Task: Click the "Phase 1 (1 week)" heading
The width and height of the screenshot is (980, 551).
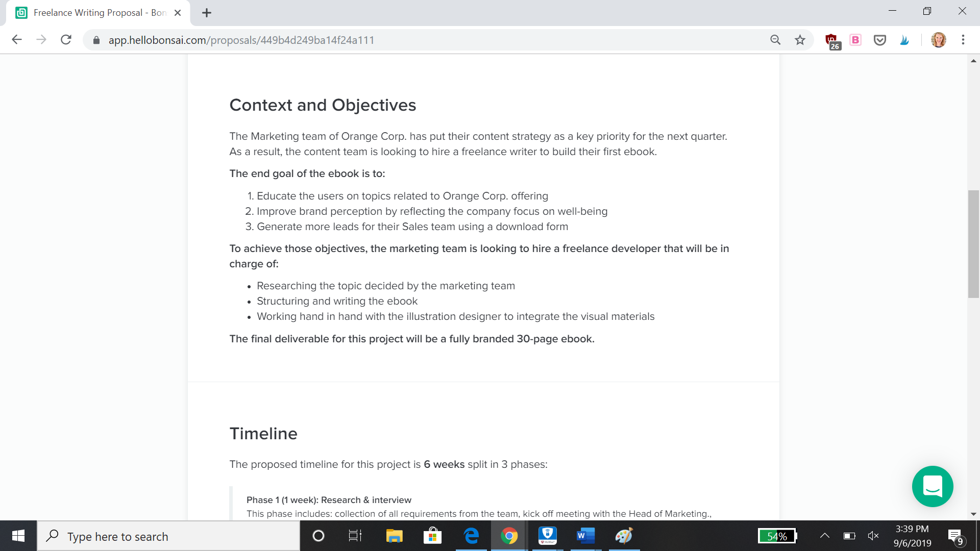Action: click(329, 500)
